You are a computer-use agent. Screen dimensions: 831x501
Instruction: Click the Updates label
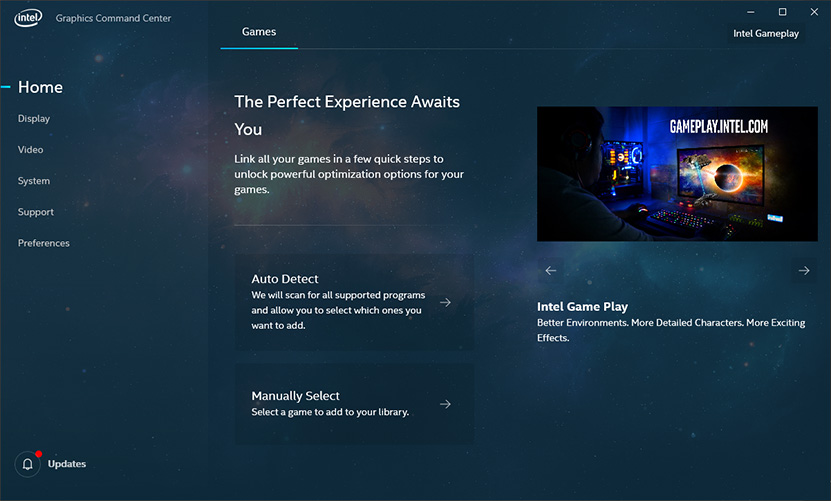67,464
